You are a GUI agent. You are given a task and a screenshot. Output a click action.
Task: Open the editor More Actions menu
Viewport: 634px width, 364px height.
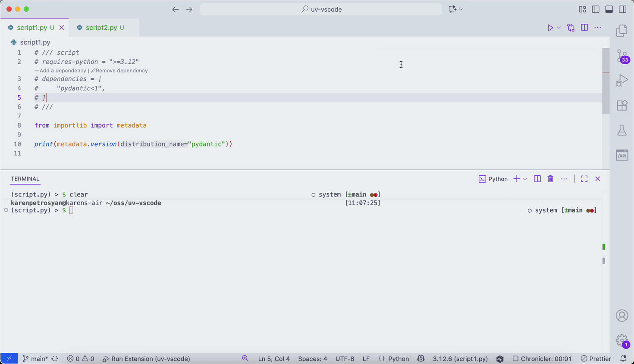598,28
